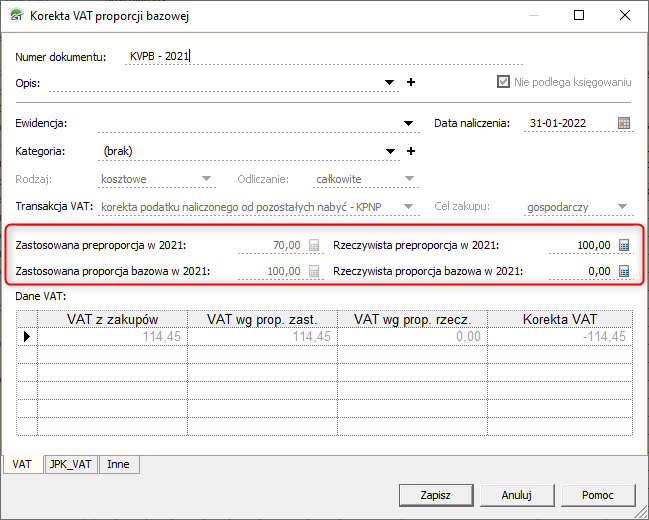The image size is (649, 520).
Task: Select VAT z zakupów cell 114,45
Action: [x=113, y=337]
